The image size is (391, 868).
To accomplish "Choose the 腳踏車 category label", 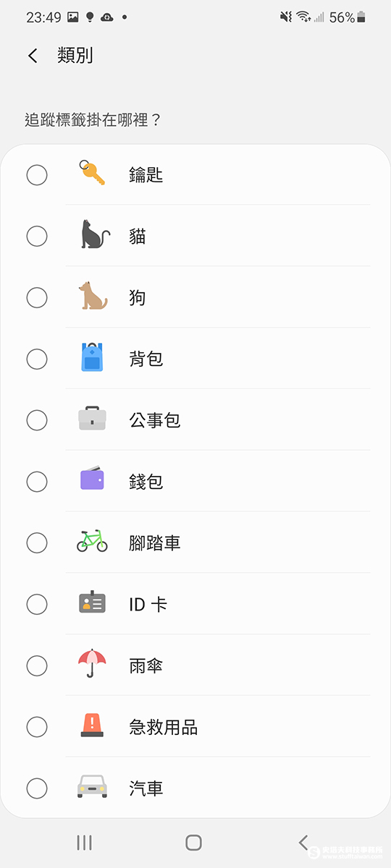I will pyautogui.click(x=155, y=543).
